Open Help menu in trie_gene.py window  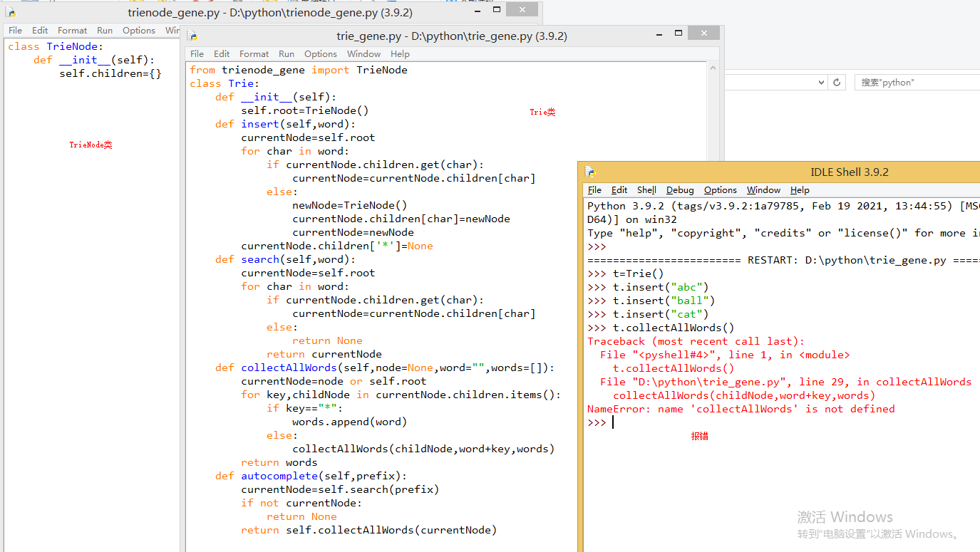(400, 54)
